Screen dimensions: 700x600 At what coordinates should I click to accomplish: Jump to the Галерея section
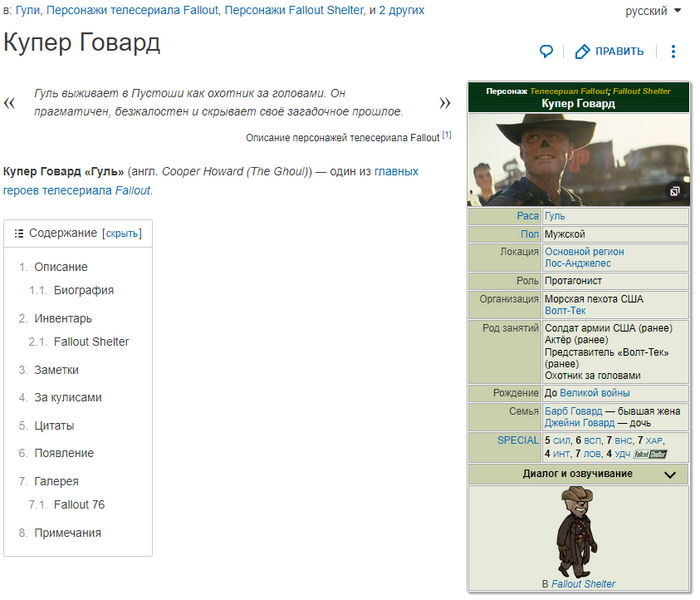(56, 482)
